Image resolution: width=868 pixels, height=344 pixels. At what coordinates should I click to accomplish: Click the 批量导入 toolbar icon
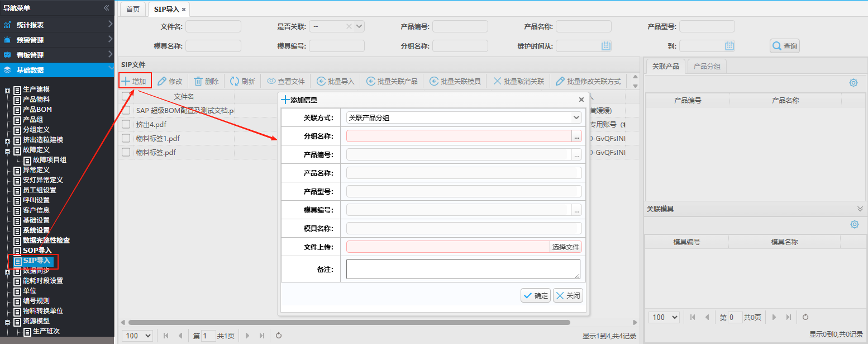(321, 81)
